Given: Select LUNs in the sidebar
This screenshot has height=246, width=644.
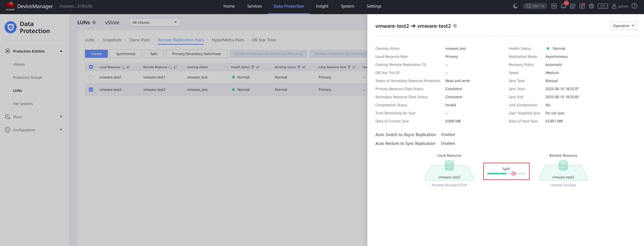Looking at the screenshot, I should [x=17, y=91].
